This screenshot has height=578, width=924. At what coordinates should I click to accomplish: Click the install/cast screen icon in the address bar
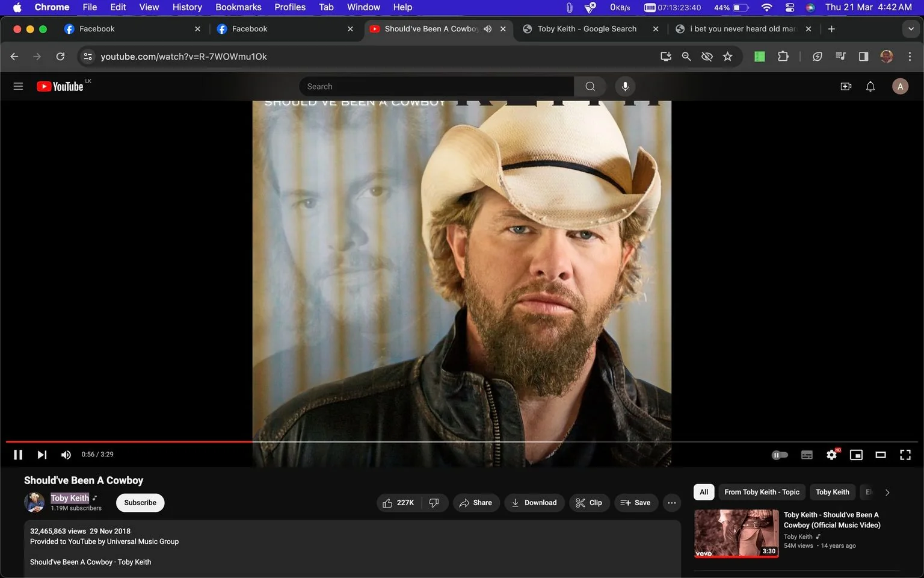coord(665,57)
